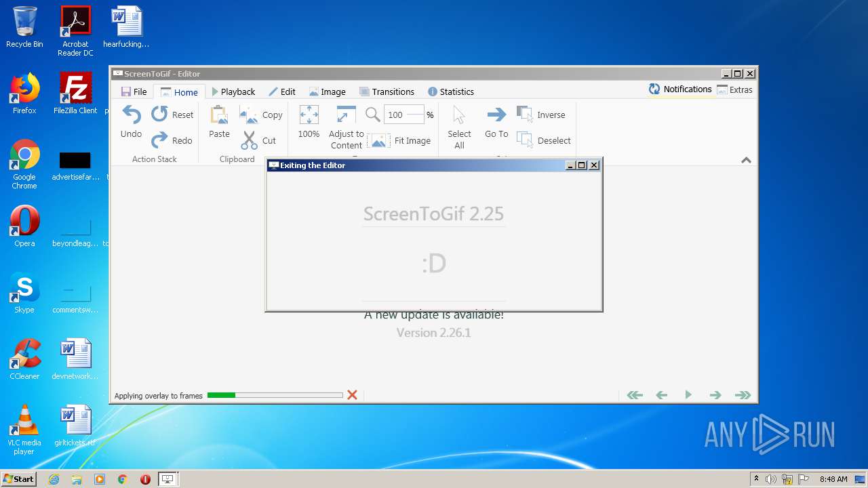The width and height of the screenshot is (868, 488).
Task: Cancel the overlay task with red X
Action: pyautogui.click(x=352, y=394)
